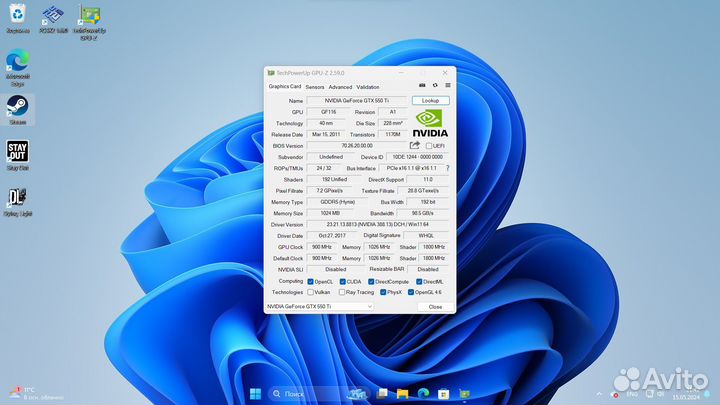Click the Mar 15, 2011 release date

tap(326, 135)
